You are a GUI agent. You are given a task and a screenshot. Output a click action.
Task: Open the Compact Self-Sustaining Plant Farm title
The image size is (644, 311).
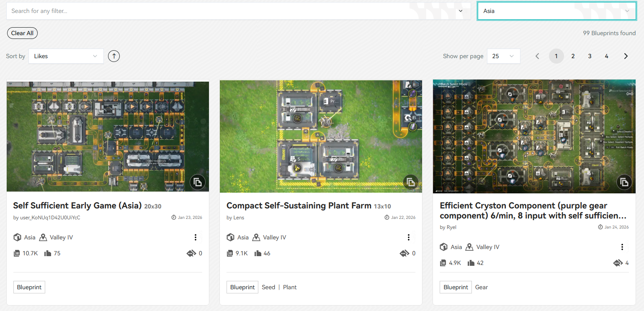pyautogui.click(x=299, y=206)
